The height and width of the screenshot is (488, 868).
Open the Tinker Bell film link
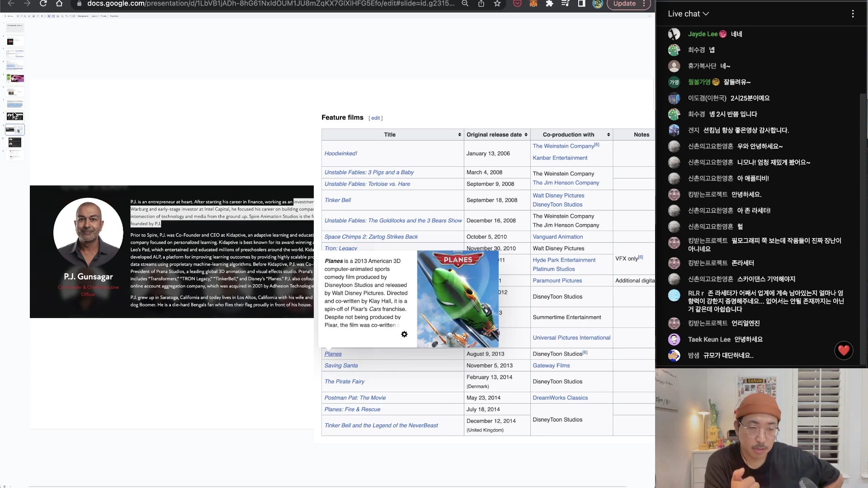click(337, 200)
